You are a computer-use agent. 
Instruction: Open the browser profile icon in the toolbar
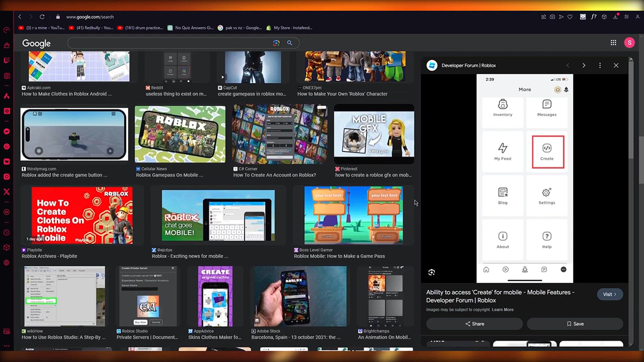point(637,17)
